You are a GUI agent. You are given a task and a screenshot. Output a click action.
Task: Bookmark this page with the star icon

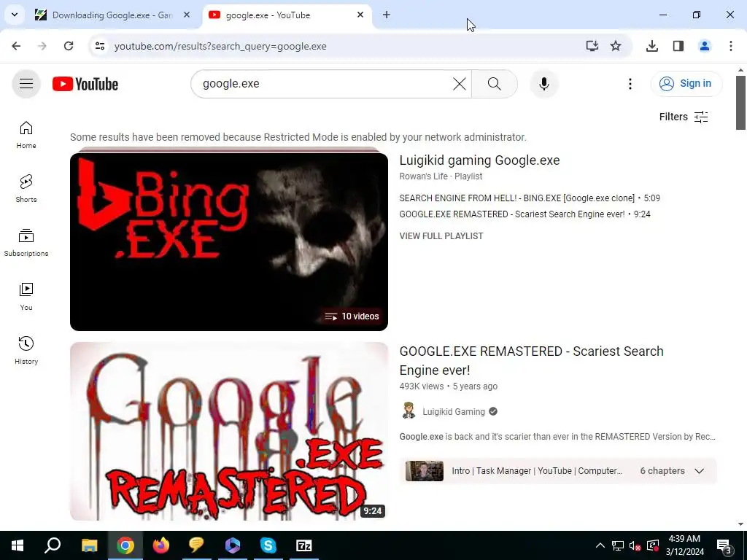tap(616, 46)
